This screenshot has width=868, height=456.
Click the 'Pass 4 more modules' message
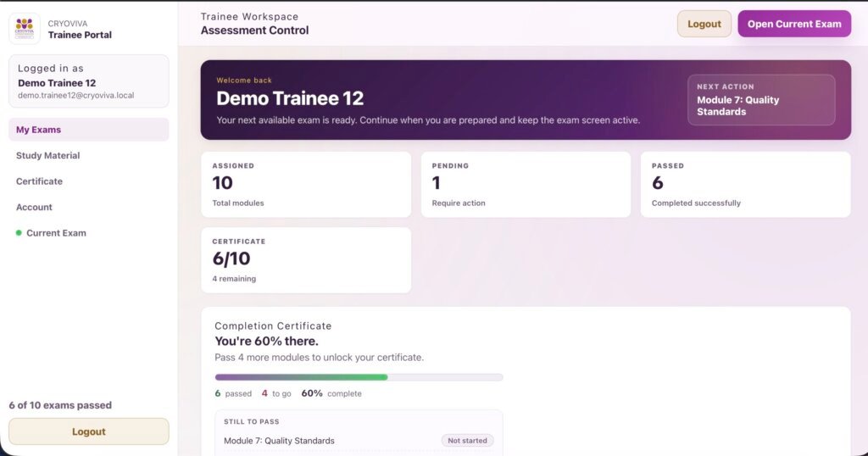(x=320, y=358)
